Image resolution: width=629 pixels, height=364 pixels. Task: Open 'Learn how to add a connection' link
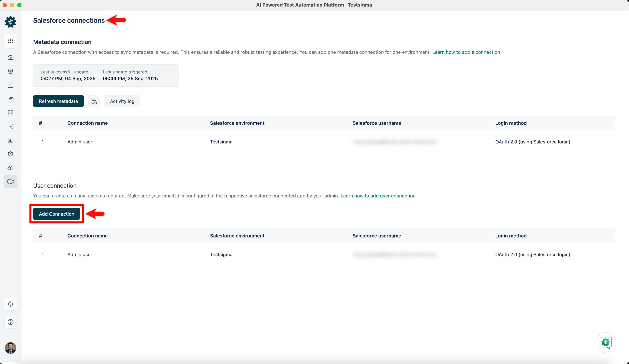point(466,52)
